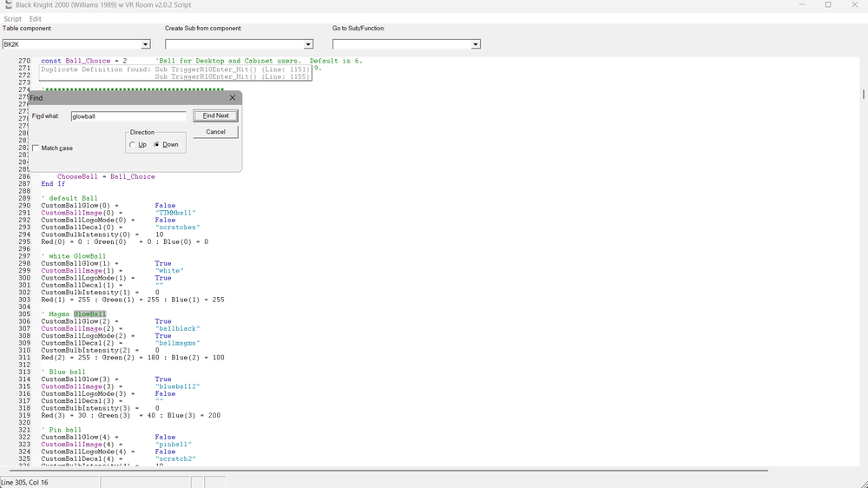Click the "Line 305, Col 16" status bar text

click(25, 483)
